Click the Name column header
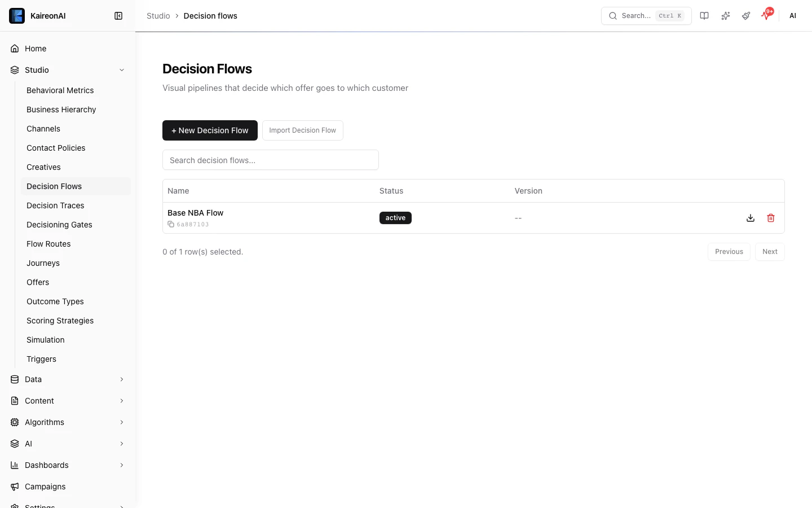Screen dimensions: 812x508 click(178, 191)
